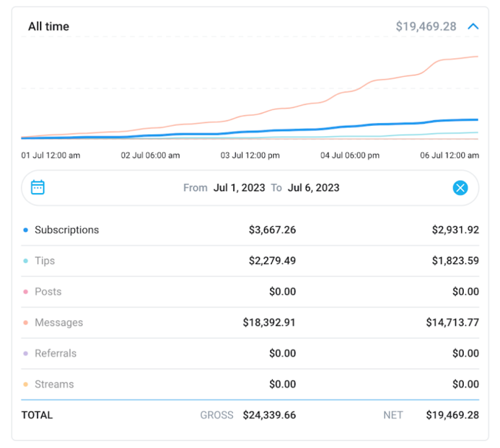500x448 pixels.
Task: Click the 03 Jul 12:00 pm axis label
Action: (250, 155)
